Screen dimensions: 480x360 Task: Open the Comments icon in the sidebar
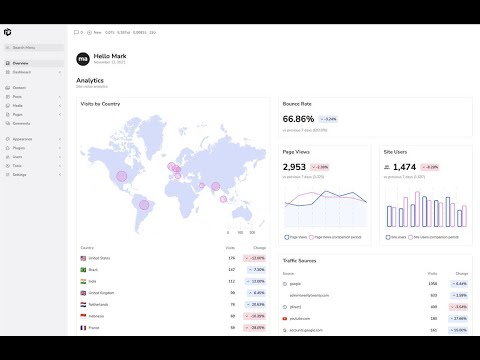[8, 123]
